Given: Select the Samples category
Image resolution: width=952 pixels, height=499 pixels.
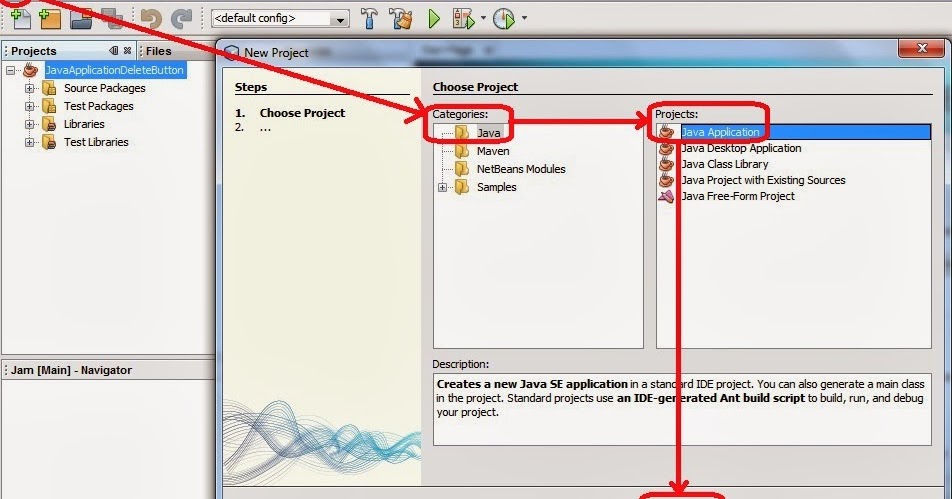Looking at the screenshot, I should [497, 188].
